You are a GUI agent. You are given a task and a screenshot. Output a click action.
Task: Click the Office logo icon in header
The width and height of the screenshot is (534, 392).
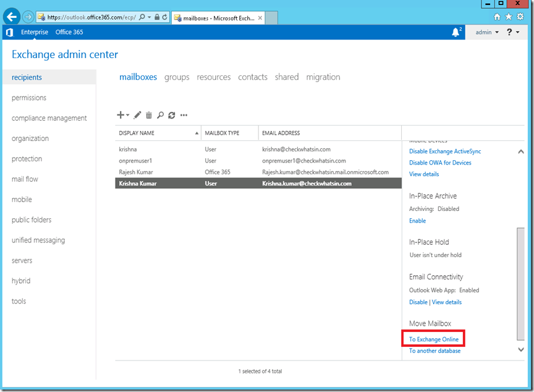click(10, 32)
